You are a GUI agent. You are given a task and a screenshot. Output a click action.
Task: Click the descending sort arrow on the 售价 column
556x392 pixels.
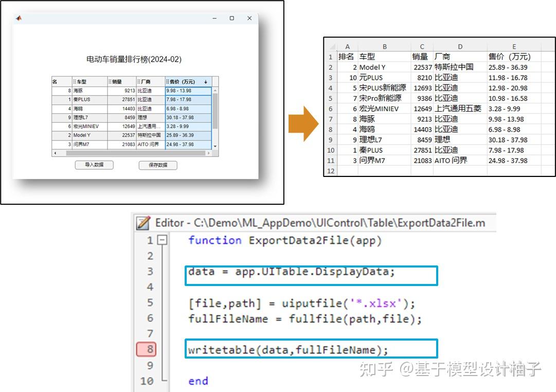coord(205,81)
